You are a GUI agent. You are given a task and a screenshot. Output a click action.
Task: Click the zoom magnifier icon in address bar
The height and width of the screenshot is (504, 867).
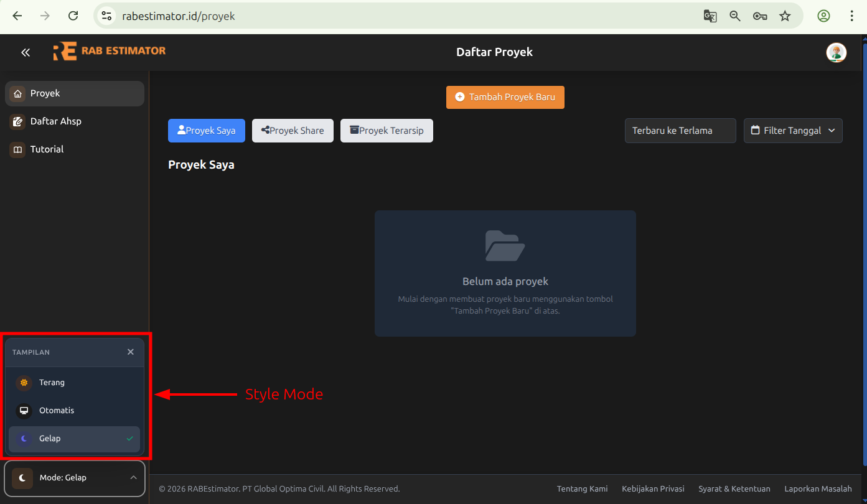(x=735, y=16)
